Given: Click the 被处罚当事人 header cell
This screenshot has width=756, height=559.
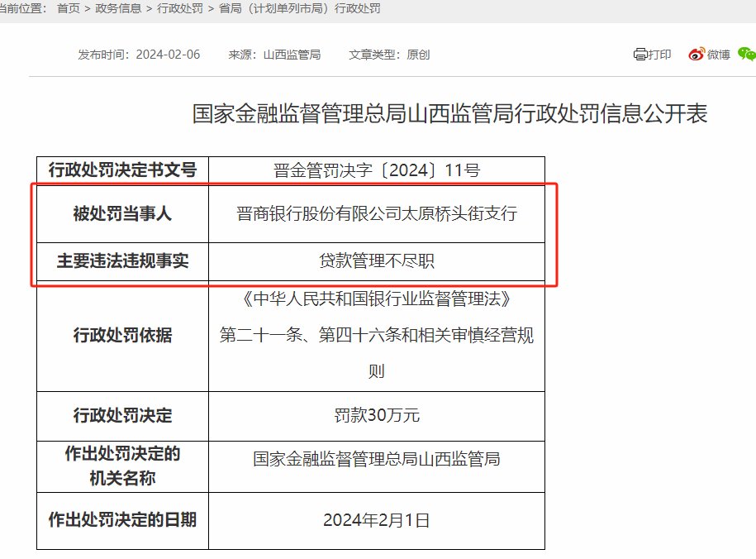Looking at the screenshot, I should pos(122,213).
